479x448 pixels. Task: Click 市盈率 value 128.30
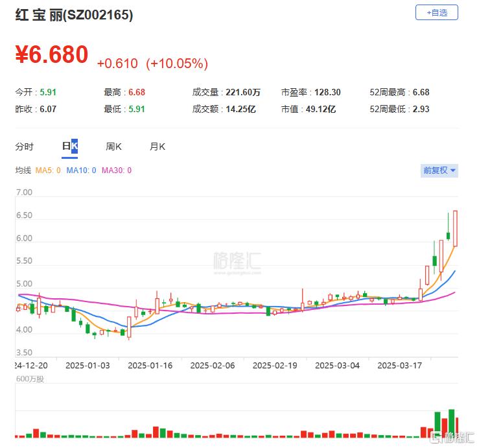327,92
